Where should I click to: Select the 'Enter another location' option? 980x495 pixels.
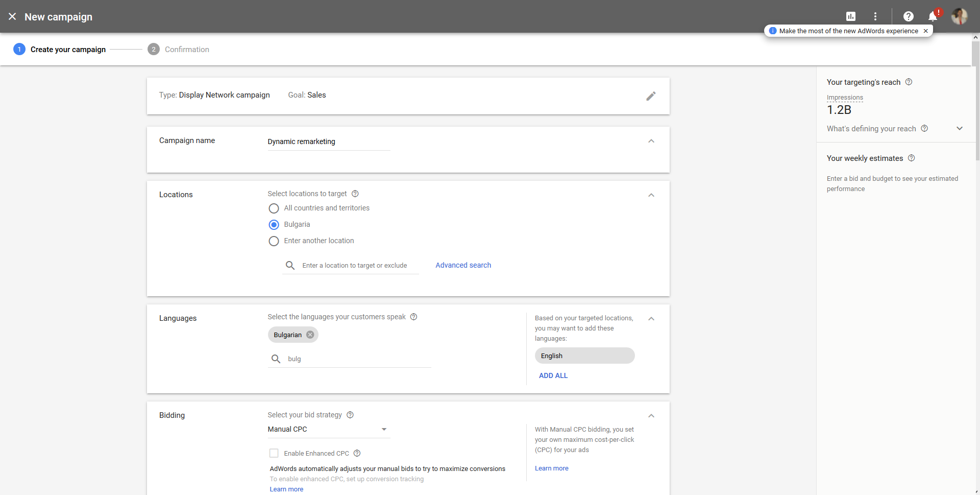point(274,241)
